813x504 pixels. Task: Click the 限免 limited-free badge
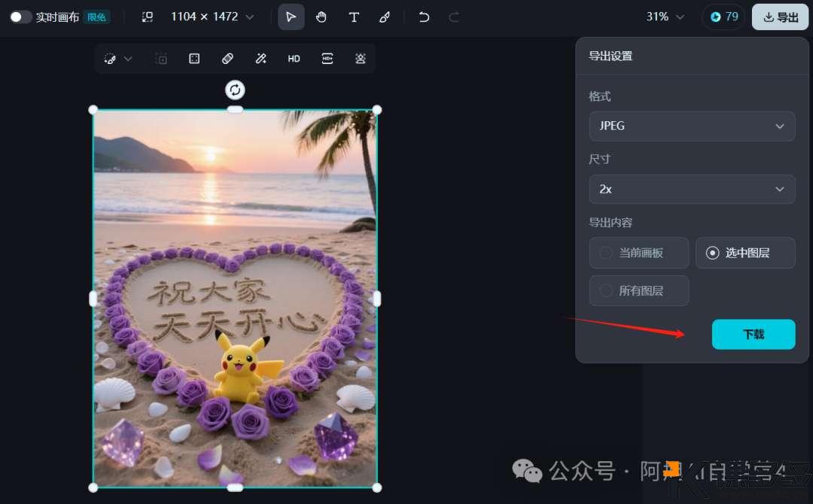(x=96, y=17)
